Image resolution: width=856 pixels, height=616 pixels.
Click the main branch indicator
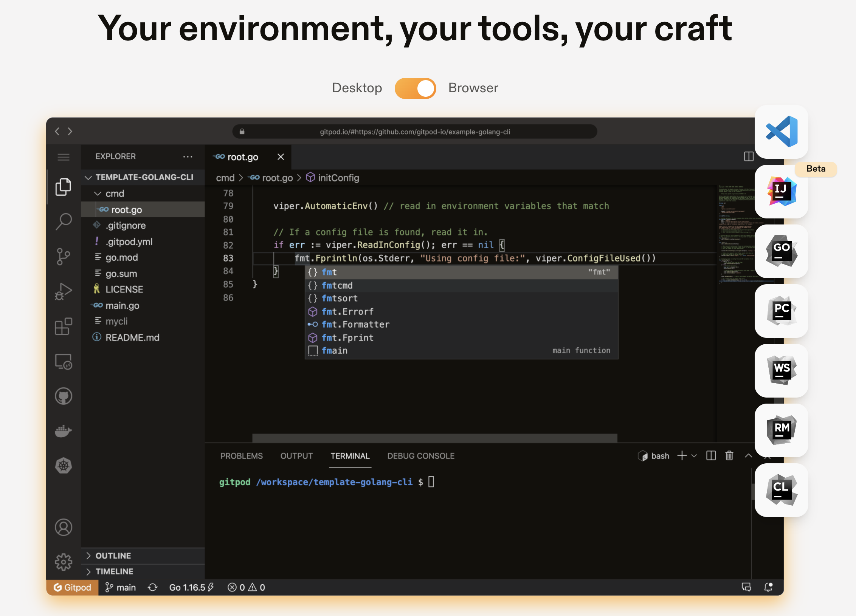tap(120, 587)
